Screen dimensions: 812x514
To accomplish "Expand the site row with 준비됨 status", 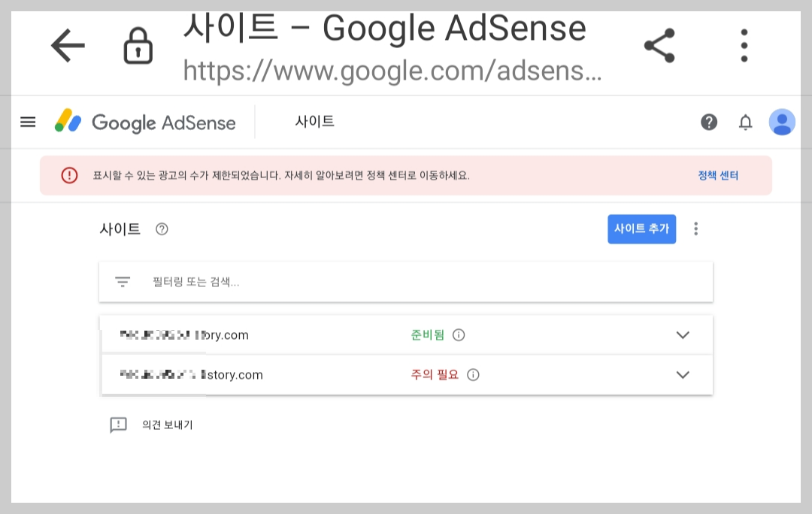I will pos(683,335).
